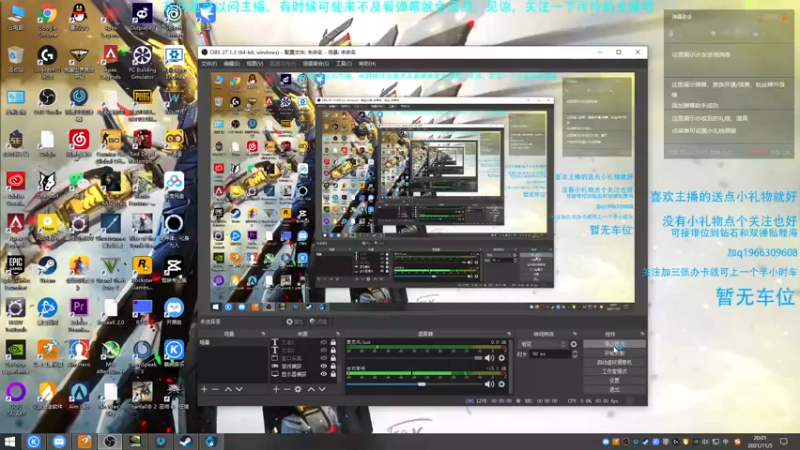Pop out the 转场特效 dock panel

(575, 334)
